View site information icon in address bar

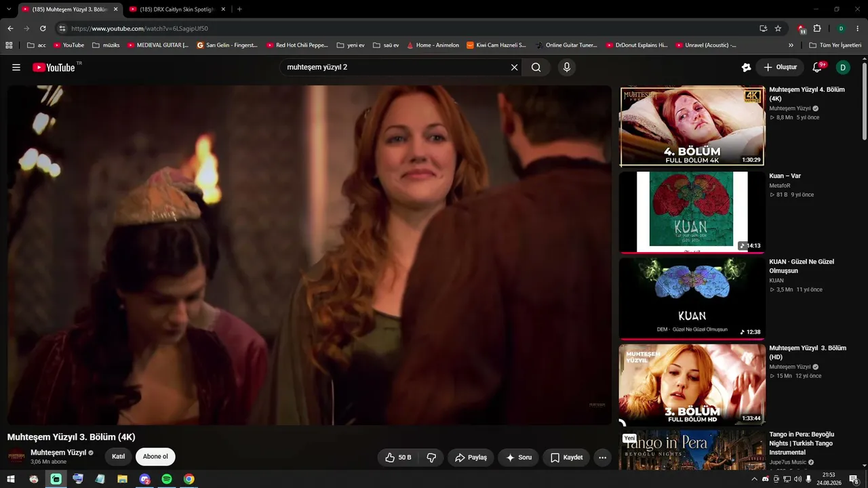coord(62,28)
